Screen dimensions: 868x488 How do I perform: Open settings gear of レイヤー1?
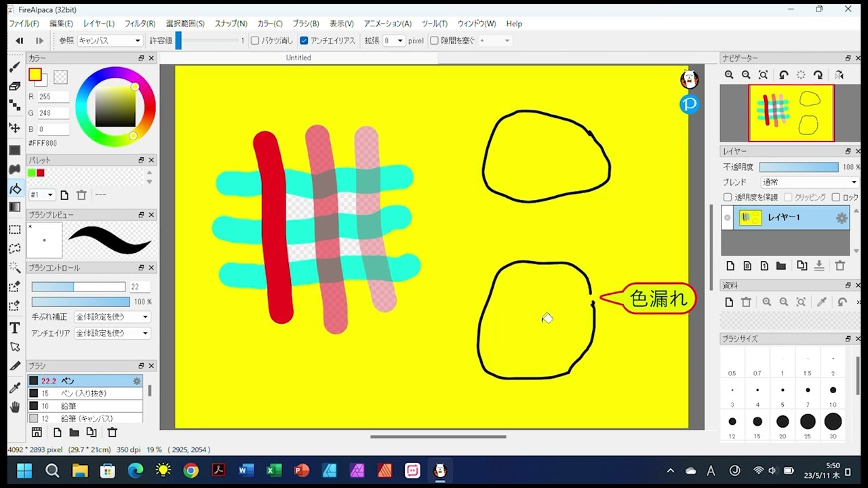click(x=842, y=218)
